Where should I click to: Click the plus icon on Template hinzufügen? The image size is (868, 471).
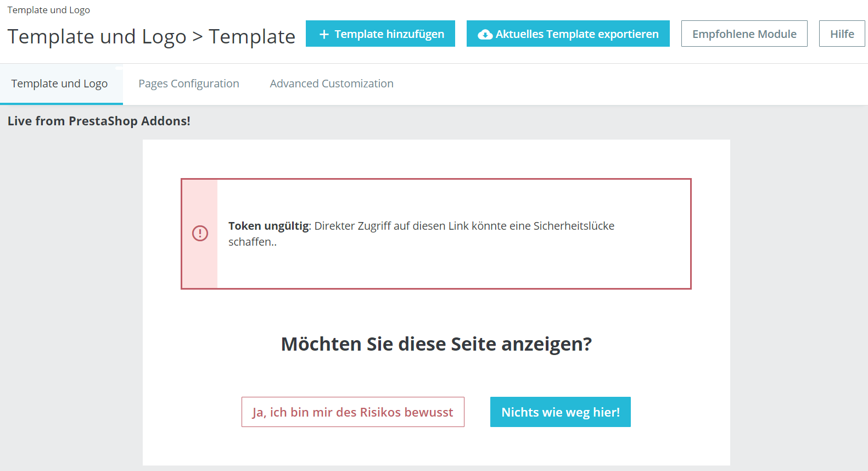[x=324, y=34]
